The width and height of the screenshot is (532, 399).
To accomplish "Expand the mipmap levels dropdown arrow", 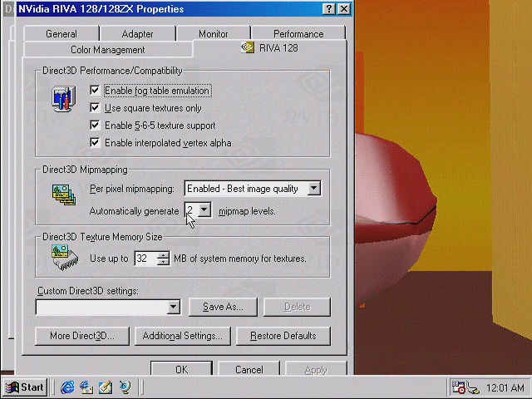I will 204,210.
